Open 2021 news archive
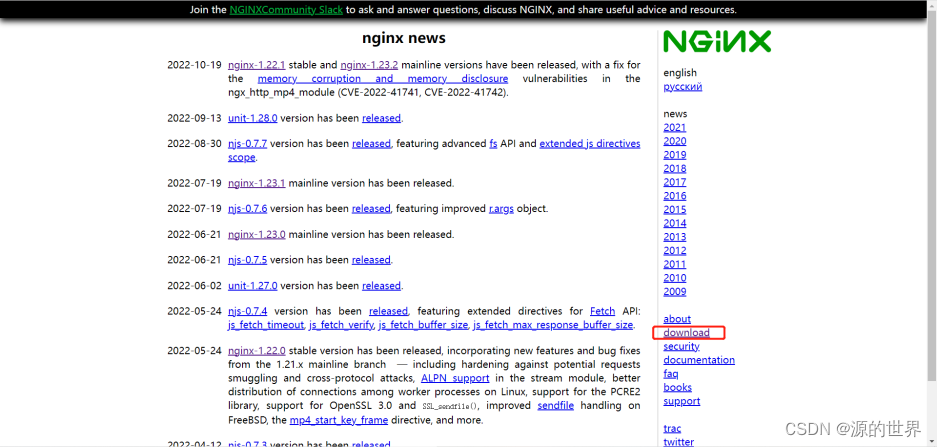937x447 pixels. pyautogui.click(x=675, y=127)
